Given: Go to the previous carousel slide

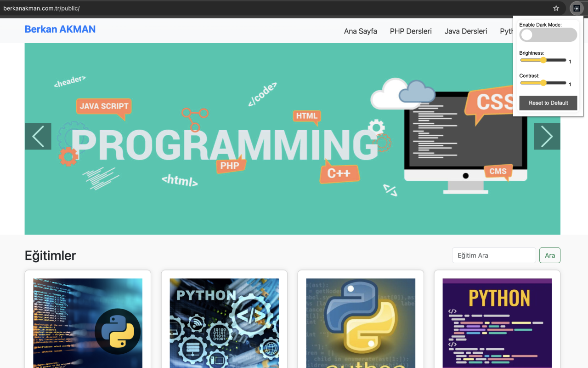Looking at the screenshot, I should point(38,137).
